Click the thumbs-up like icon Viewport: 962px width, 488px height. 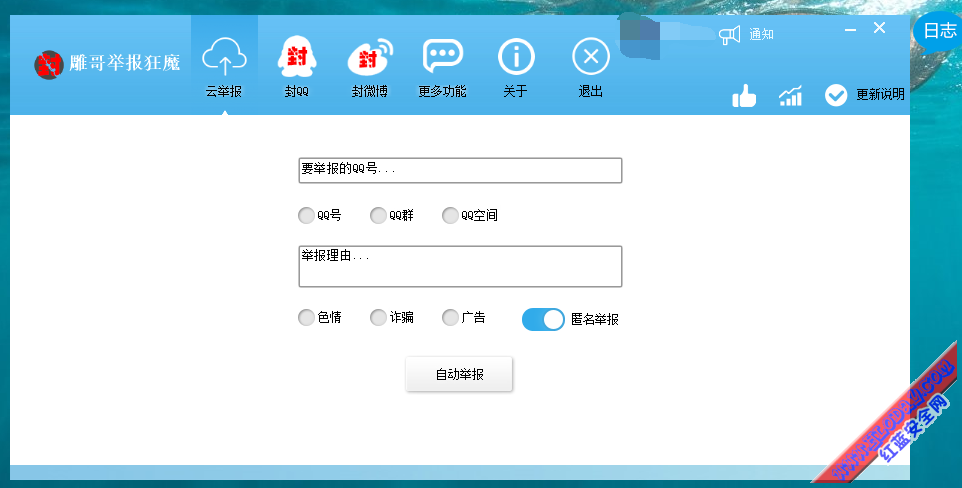(x=744, y=96)
